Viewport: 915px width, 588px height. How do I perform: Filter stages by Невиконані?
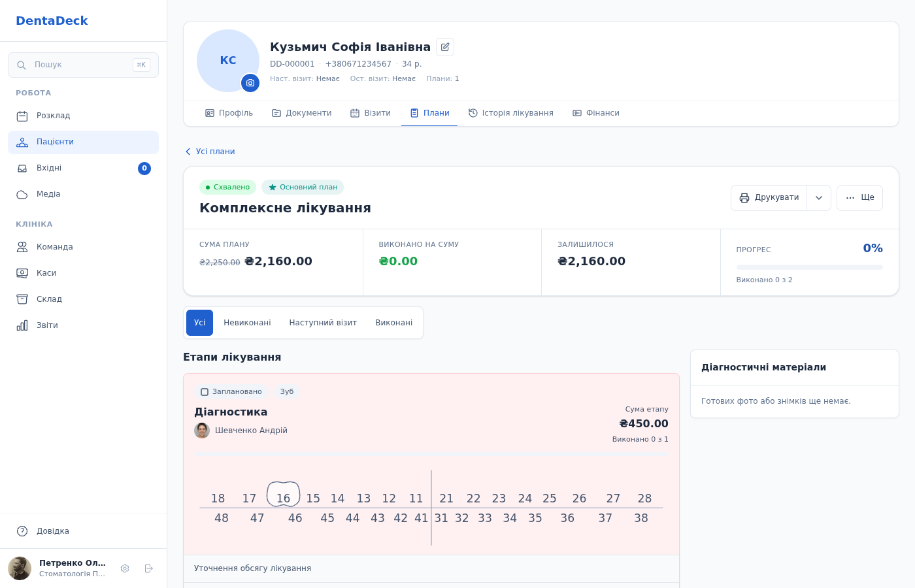247,323
